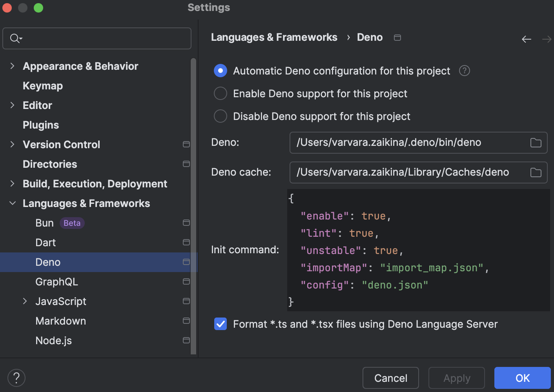Screen dimensions: 554x392
Task: Navigate forward using the right arrow
Action: click(x=547, y=39)
